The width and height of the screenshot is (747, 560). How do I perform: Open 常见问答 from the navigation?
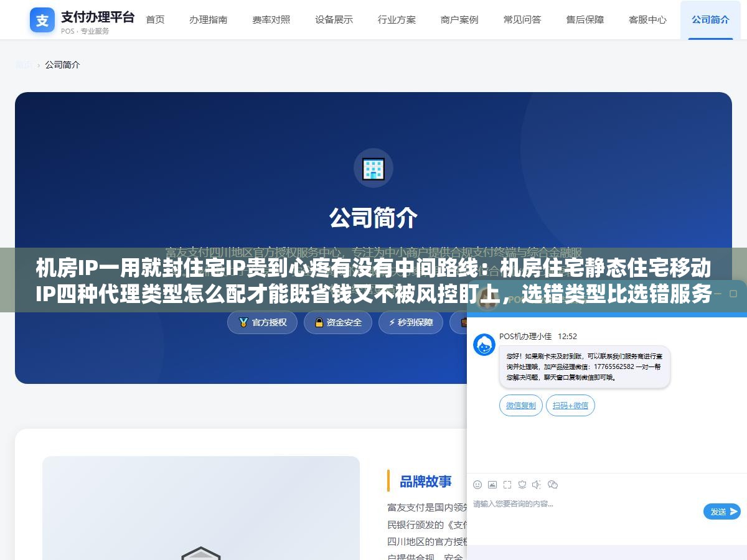pyautogui.click(x=522, y=19)
